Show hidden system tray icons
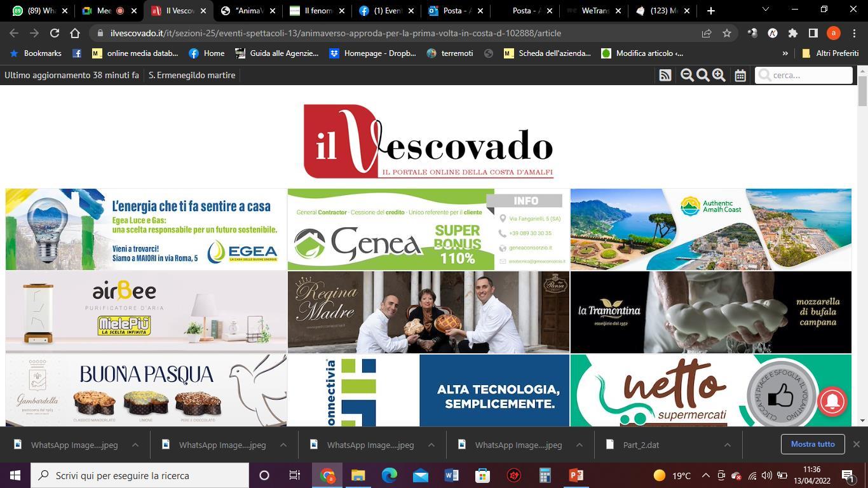The height and width of the screenshot is (488, 868). click(706, 475)
